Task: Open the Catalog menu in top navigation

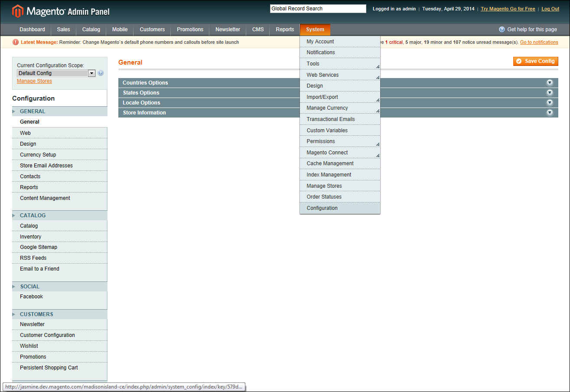Action: tap(91, 29)
